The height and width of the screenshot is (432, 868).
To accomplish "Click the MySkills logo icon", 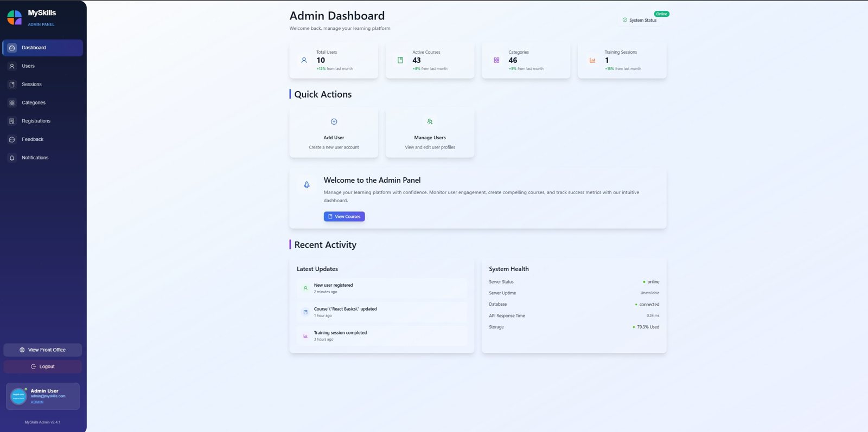I will tap(15, 17).
